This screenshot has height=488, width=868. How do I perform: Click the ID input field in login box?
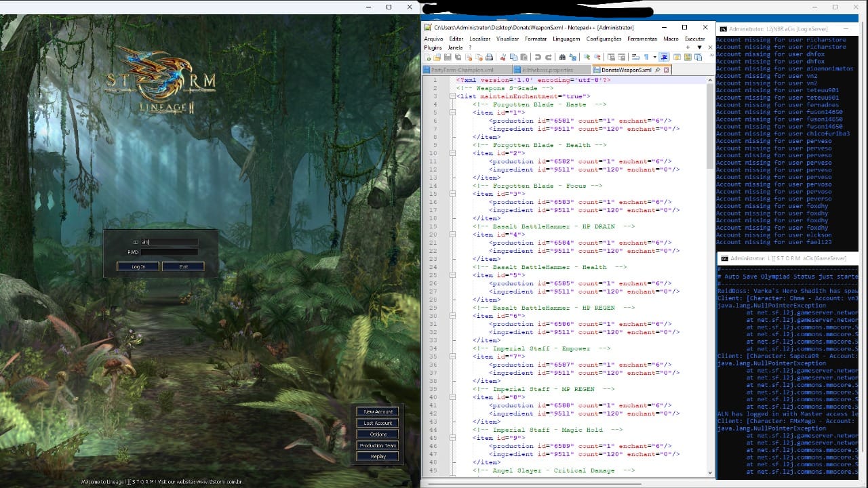[170, 241]
